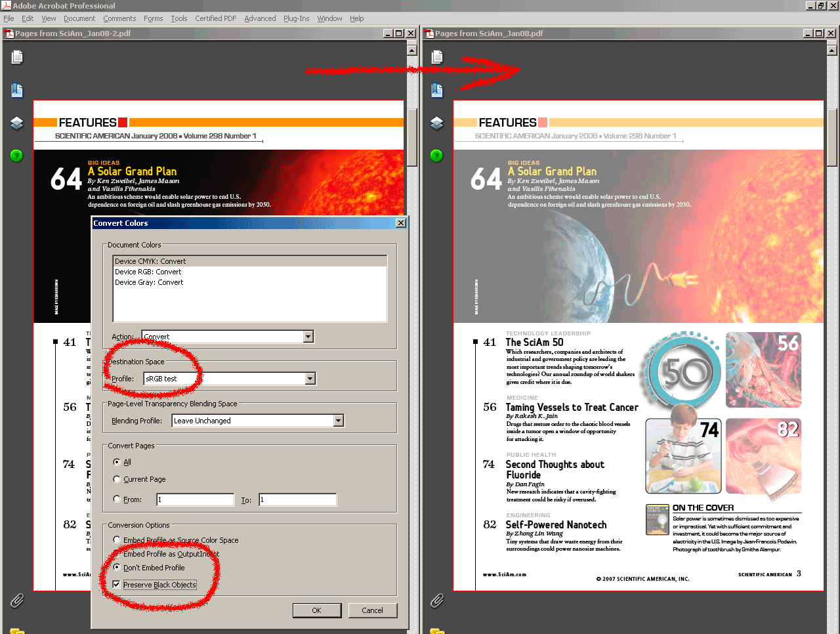Viewport: 840px width, 634px height.
Task: Click 'Self-Powered Nanotech' heading in right document
Action: pos(556,525)
